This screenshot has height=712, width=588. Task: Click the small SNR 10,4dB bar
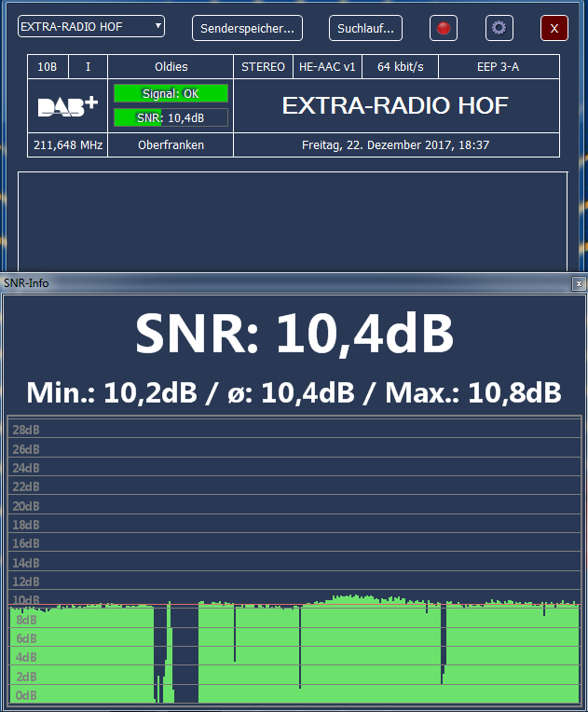tap(171, 117)
